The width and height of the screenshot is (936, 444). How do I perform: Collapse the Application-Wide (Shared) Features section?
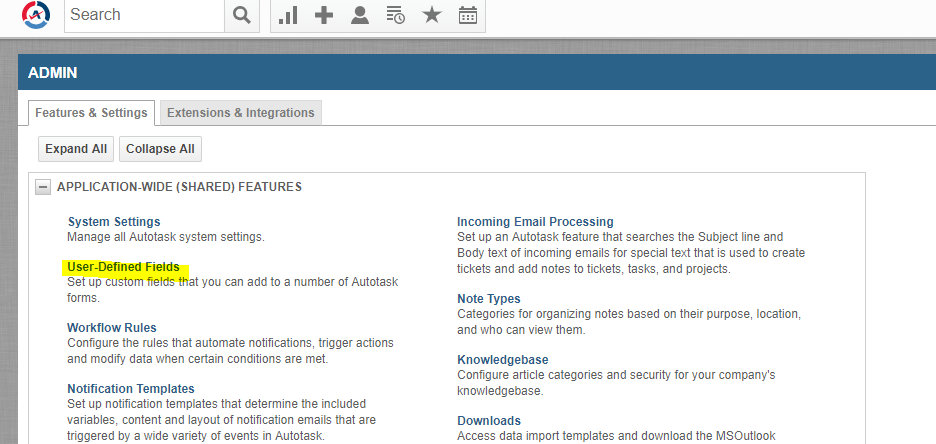(x=42, y=187)
